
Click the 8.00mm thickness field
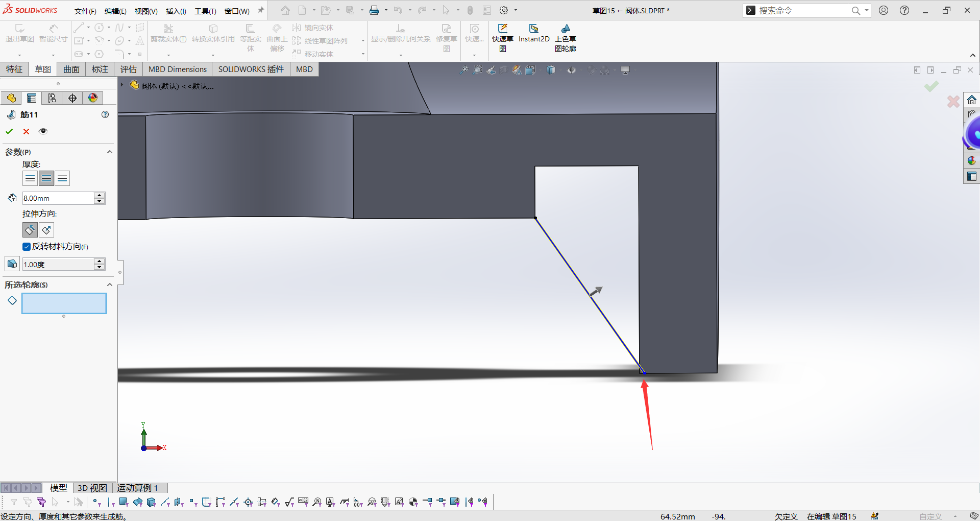58,198
